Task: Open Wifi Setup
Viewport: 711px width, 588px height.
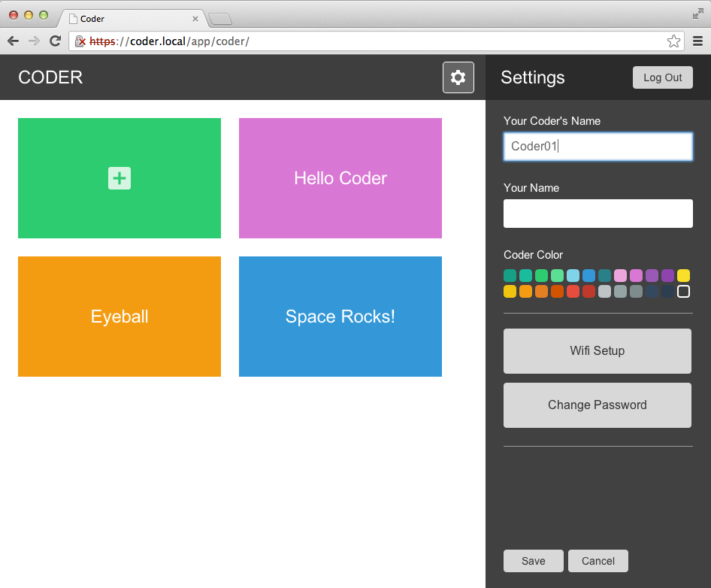Action: click(598, 351)
